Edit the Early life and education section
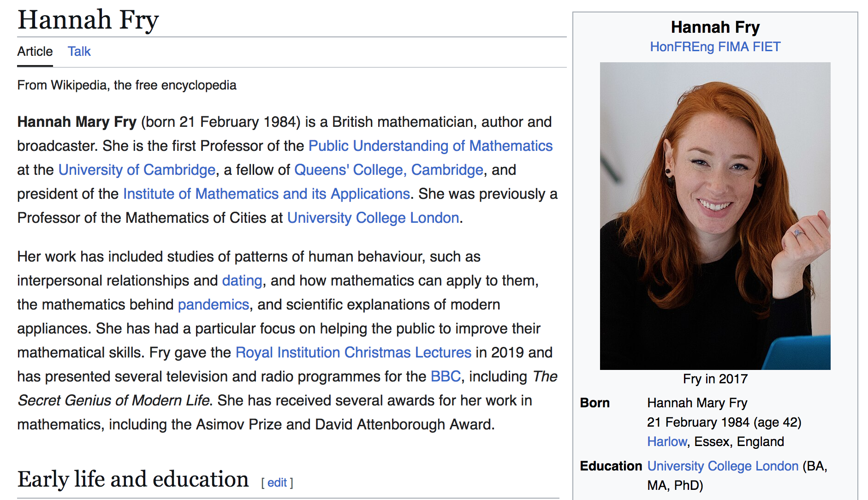The width and height of the screenshot is (868, 500). [x=277, y=482]
